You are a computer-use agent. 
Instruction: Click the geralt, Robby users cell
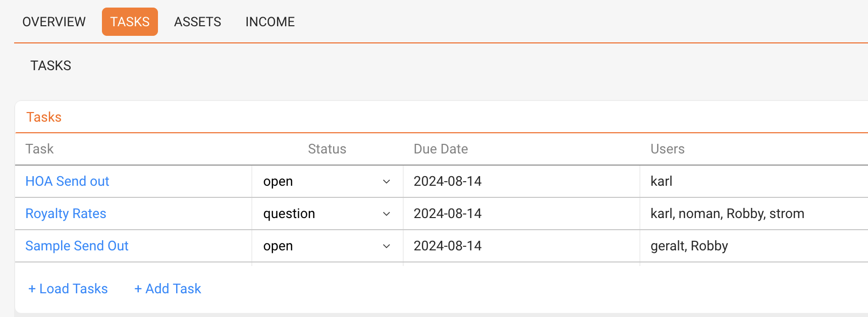click(x=689, y=246)
